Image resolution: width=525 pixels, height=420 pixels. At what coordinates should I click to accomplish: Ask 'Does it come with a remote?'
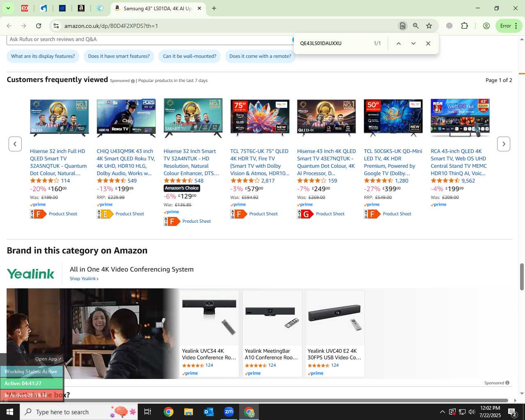click(260, 56)
